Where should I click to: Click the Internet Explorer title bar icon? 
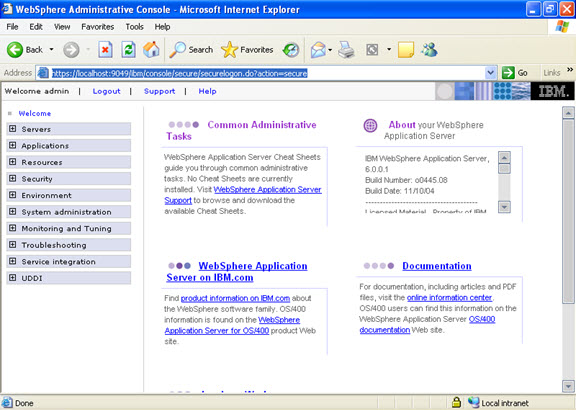tap(7, 8)
